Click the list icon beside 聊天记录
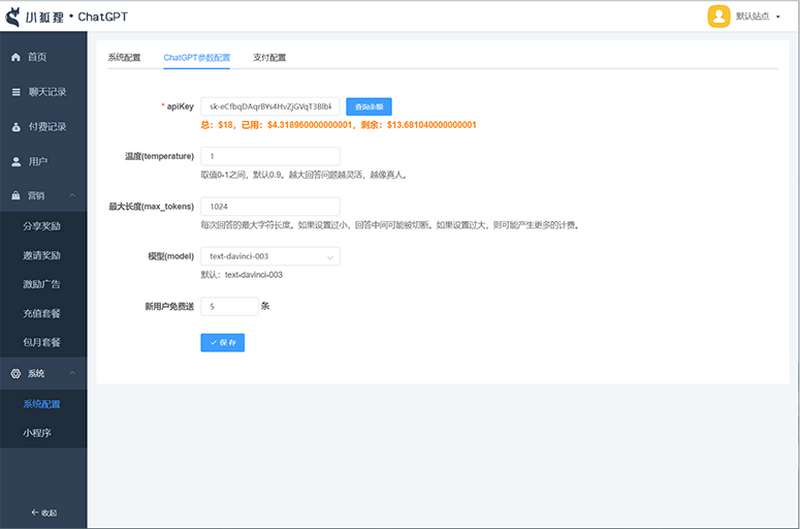Viewport: 800px width, 529px height. pyautogui.click(x=15, y=92)
